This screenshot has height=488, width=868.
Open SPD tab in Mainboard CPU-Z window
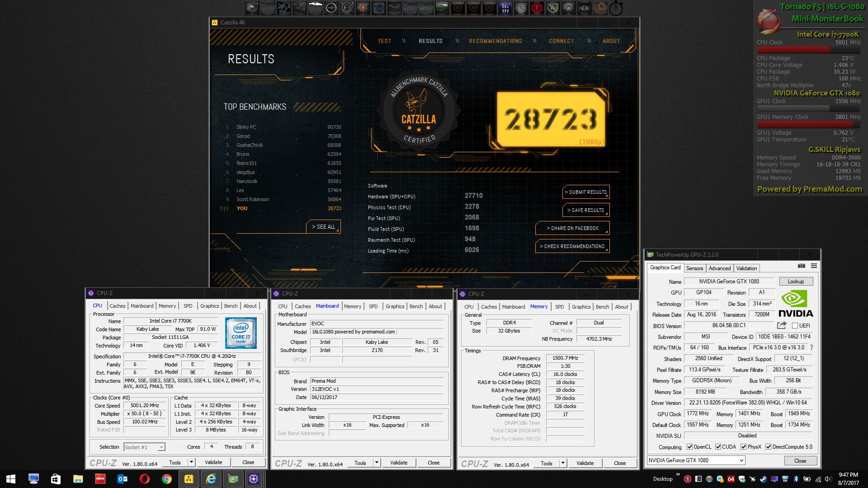373,306
